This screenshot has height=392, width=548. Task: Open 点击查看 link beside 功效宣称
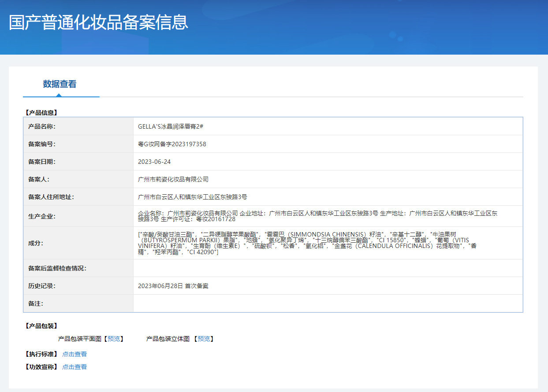(75, 367)
